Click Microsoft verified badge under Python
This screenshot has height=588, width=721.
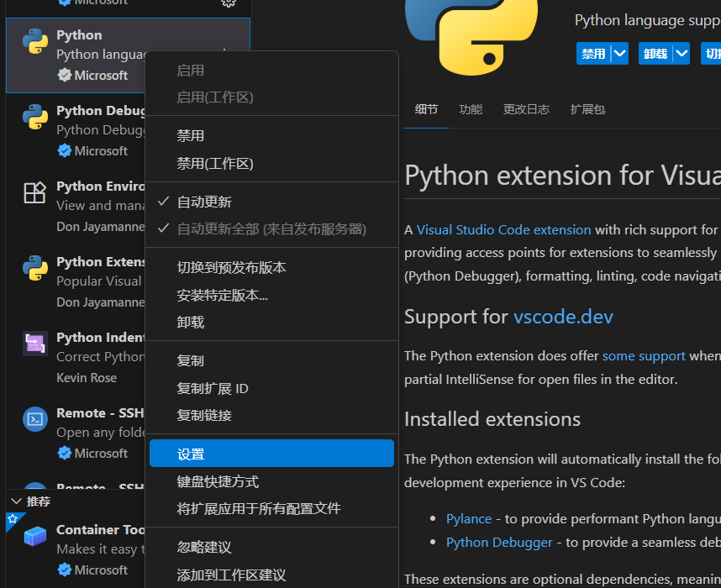point(65,75)
